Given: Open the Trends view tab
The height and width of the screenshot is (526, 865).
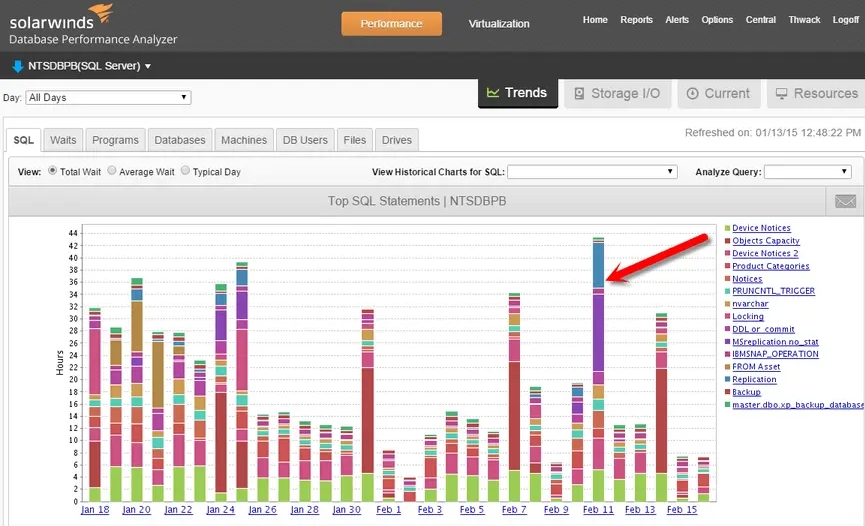Looking at the screenshot, I should [x=517, y=93].
